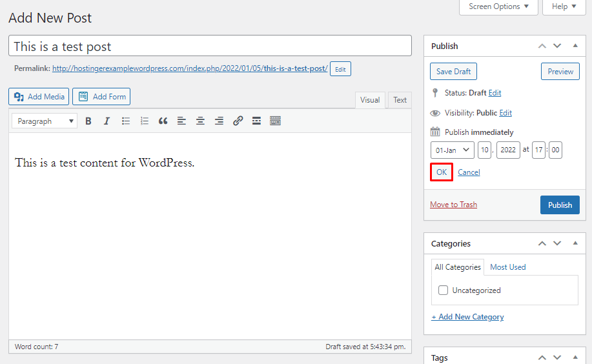
Task: Insert the Read More tag
Action: pyautogui.click(x=256, y=121)
